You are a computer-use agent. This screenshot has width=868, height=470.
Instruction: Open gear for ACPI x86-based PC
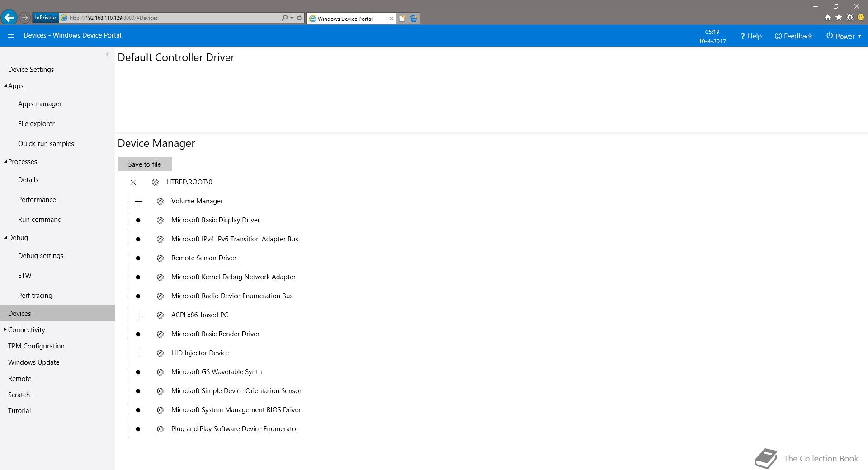tap(160, 315)
